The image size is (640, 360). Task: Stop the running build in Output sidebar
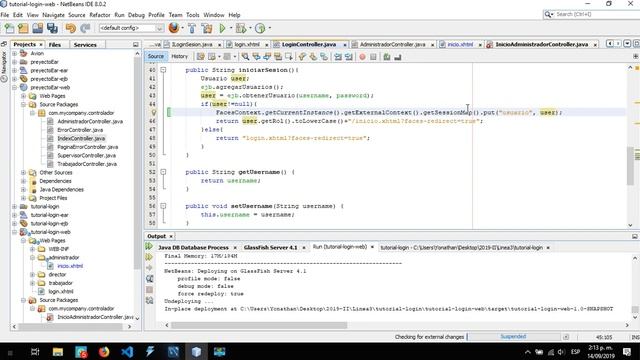tap(149, 290)
